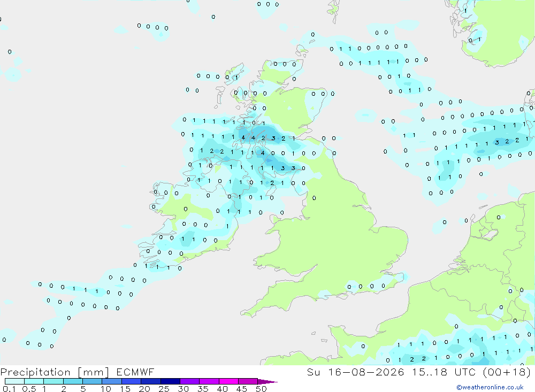Click the 15–20 mm legend color box
The width and height of the screenshot is (535, 392).
[x=132, y=381]
